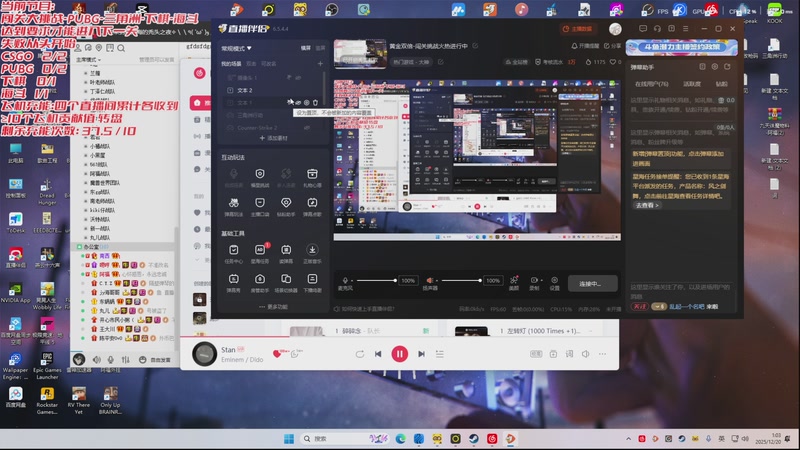Open the voice chat mode dropdown
The width and height of the screenshot is (800, 450).
coord(88,60)
